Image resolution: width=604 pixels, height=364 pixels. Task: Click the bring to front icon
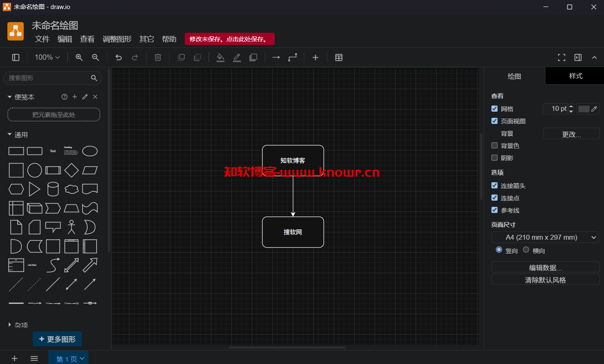[181, 58]
